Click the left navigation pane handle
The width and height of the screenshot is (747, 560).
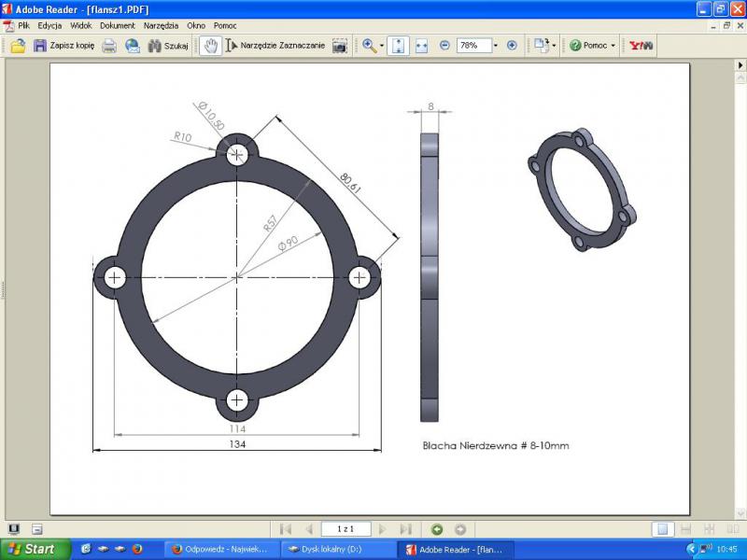pyautogui.click(x=3, y=289)
